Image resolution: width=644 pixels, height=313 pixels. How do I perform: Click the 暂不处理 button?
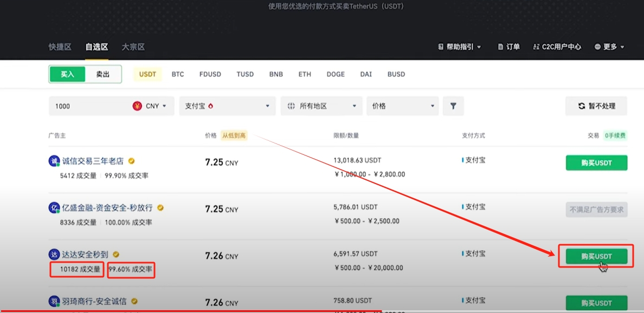[x=596, y=106]
